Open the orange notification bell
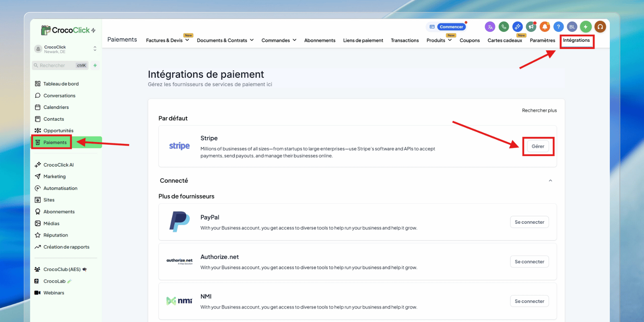Image resolution: width=644 pixels, height=322 pixels. (x=545, y=27)
